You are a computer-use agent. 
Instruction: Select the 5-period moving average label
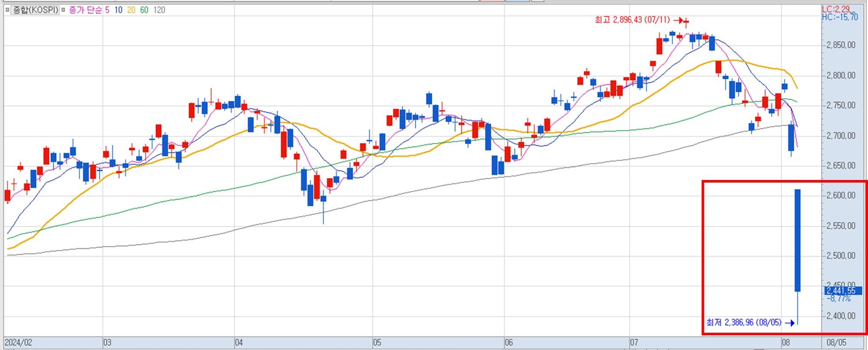(x=107, y=10)
